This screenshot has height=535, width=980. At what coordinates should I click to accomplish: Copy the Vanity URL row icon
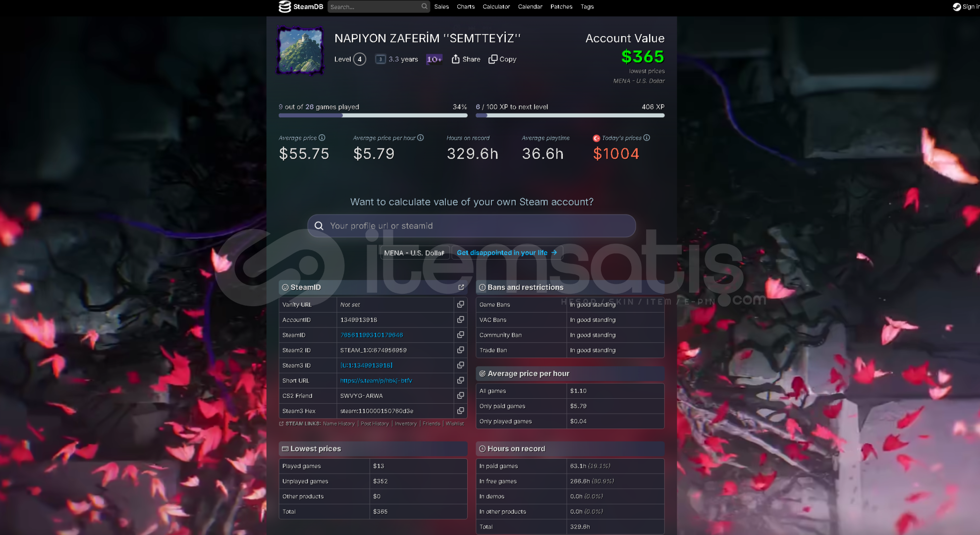460,304
